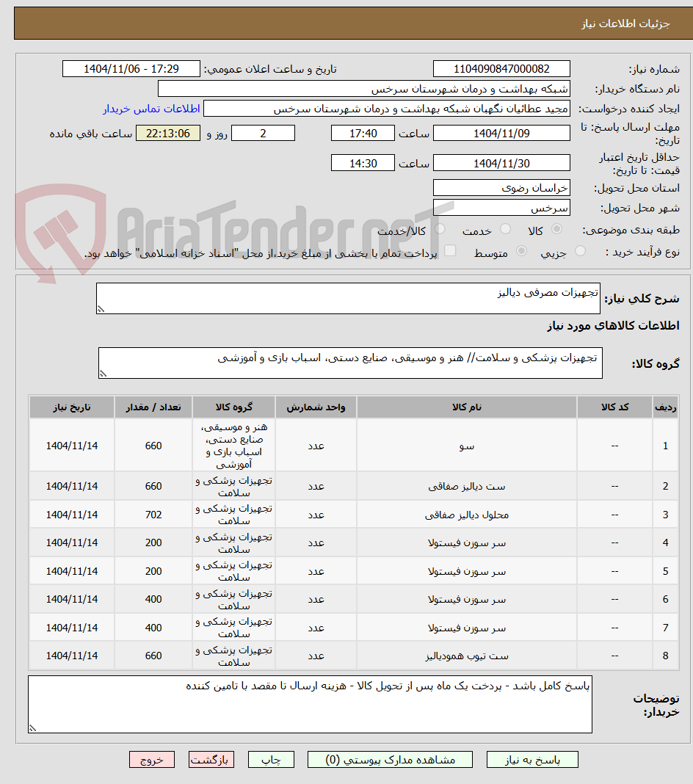693x784 pixels.
Task: Click item ست دیالیز صفاقی
Action: pyautogui.click(x=466, y=487)
